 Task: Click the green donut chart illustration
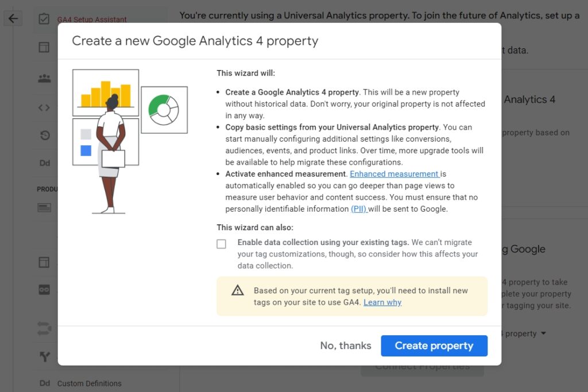coord(164,109)
